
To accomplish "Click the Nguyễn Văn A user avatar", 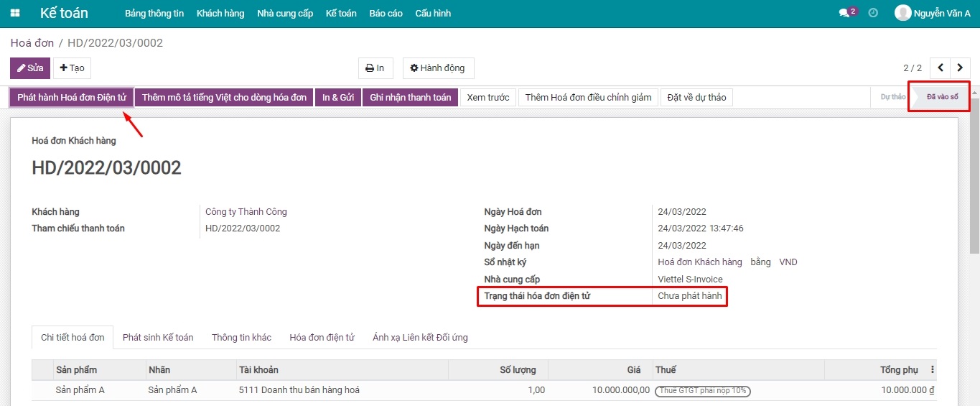I will (902, 13).
